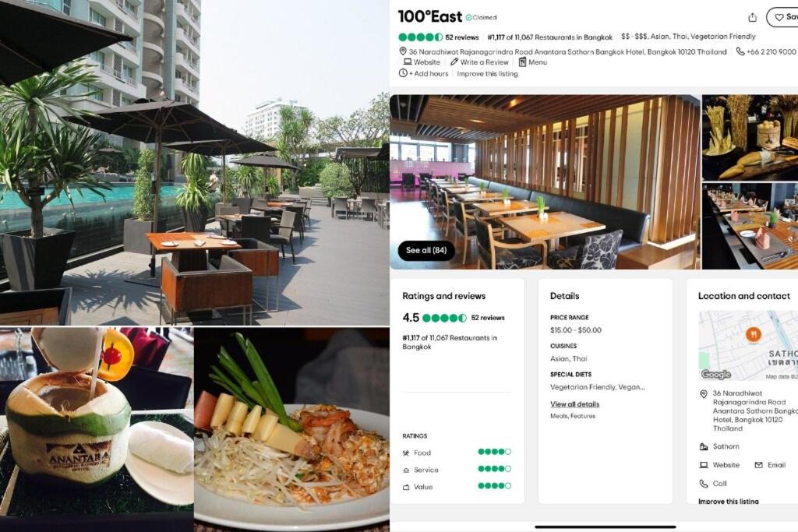The height and width of the screenshot is (532, 798).
Task: Click the Sathorn neighborhood link
Action: tap(726, 446)
